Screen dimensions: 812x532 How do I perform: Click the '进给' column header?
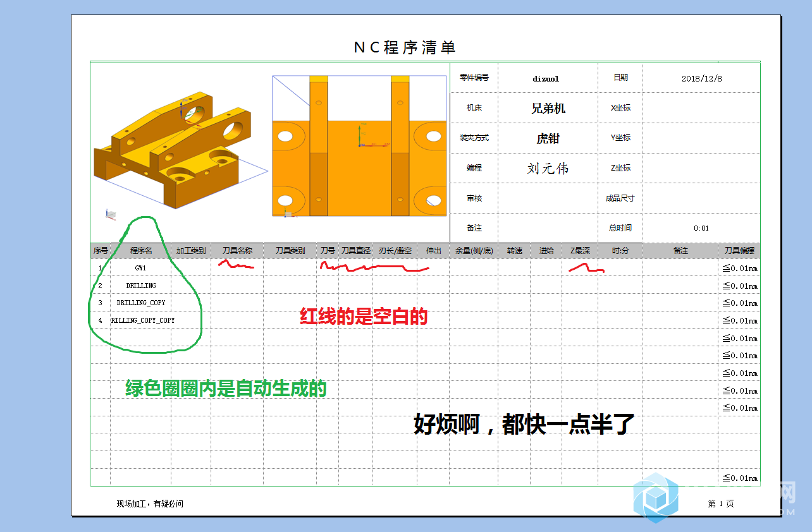tap(546, 251)
